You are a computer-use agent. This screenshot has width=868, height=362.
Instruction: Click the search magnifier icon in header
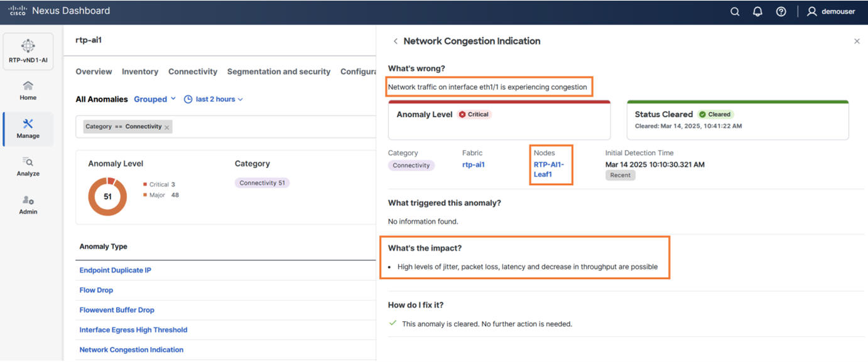coord(734,11)
